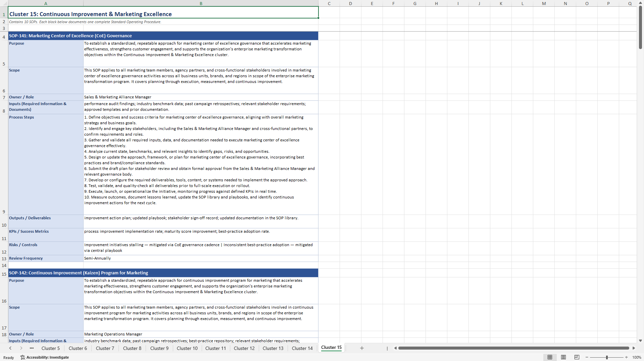Open the Cluster 6 sheet tab

click(x=78, y=348)
